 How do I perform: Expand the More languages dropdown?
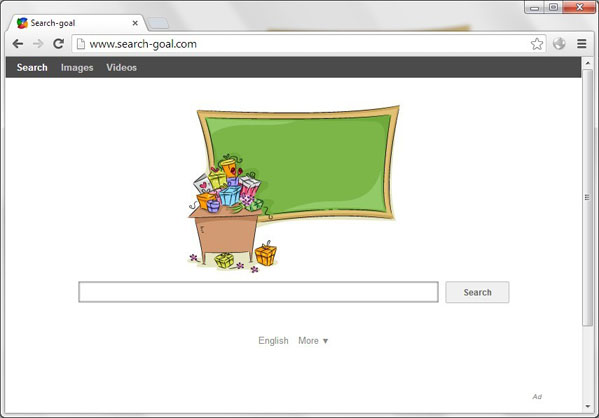pyautogui.click(x=313, y=340)
